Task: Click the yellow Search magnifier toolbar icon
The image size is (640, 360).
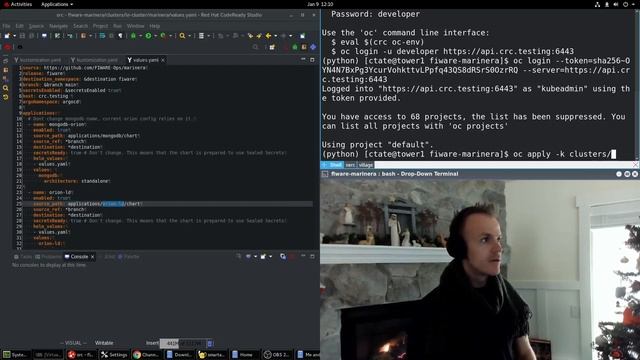Action: tap(182, 36)
